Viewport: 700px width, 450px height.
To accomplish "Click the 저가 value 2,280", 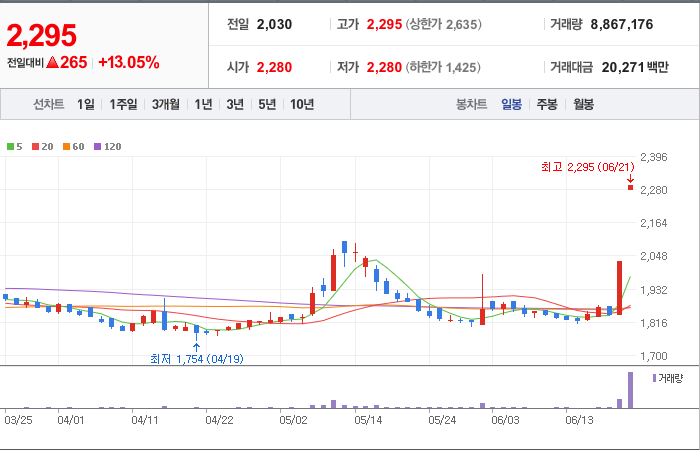I will (384, 67).
